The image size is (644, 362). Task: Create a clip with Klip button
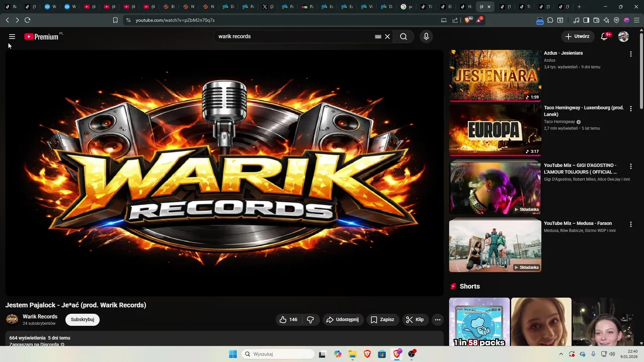(415, 320)
